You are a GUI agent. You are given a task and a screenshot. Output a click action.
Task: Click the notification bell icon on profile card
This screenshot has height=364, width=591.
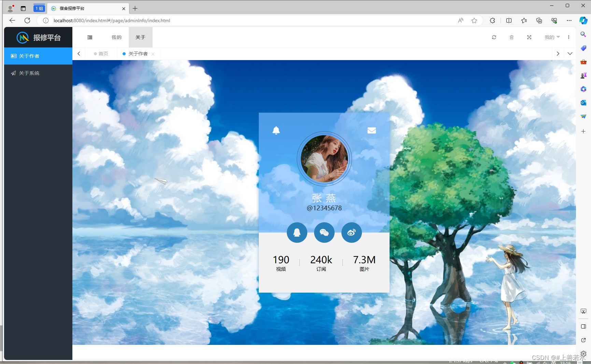276,130
